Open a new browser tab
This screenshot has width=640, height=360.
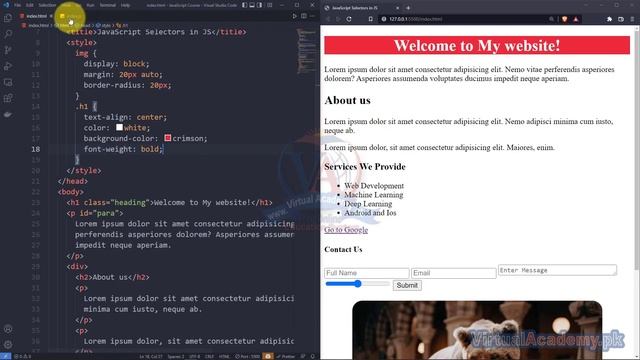(x=408, y=8)
